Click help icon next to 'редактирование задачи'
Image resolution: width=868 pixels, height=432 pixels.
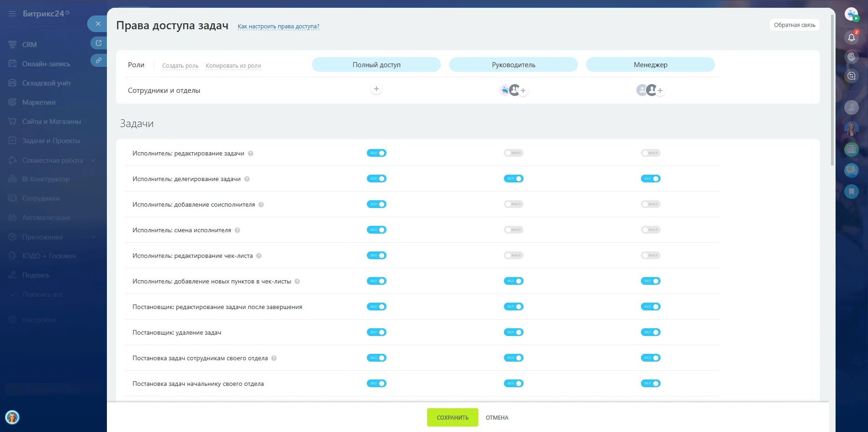250,154
